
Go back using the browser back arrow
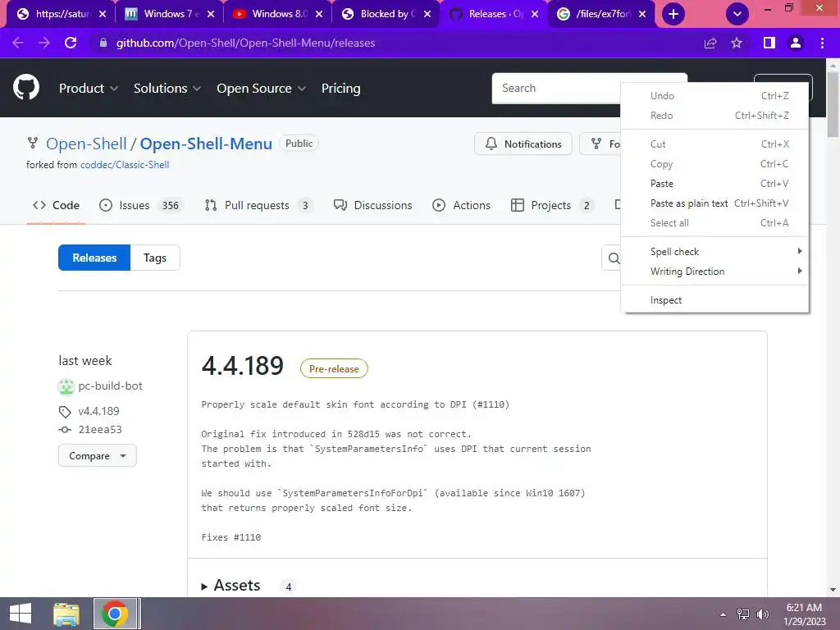(x=18, y=43)
